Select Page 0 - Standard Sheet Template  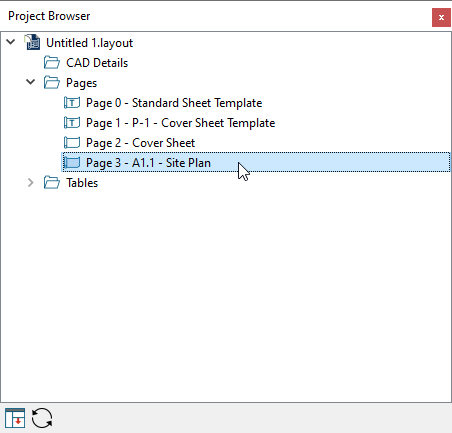(174, 103)
